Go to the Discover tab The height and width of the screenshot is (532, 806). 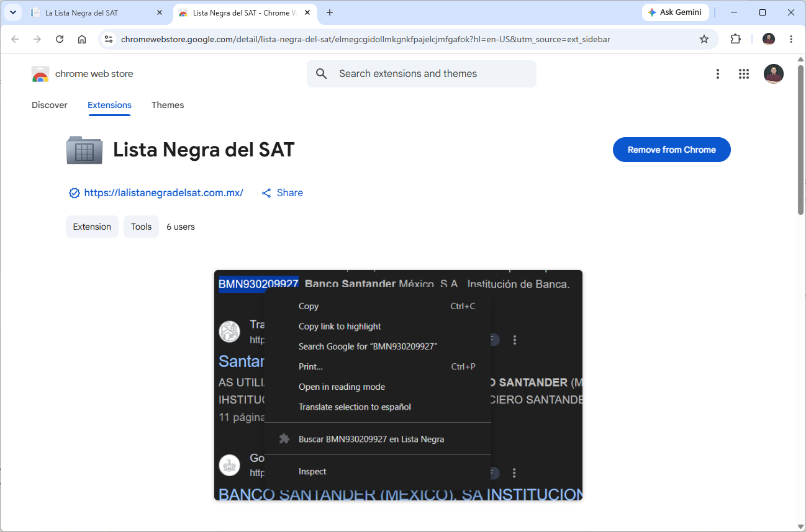(50, 105)
